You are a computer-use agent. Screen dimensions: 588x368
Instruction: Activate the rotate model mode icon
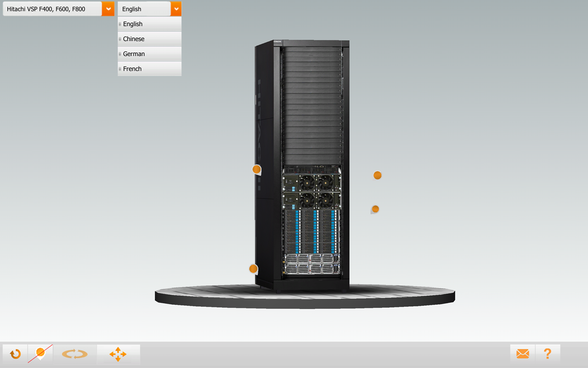(75, 354)
